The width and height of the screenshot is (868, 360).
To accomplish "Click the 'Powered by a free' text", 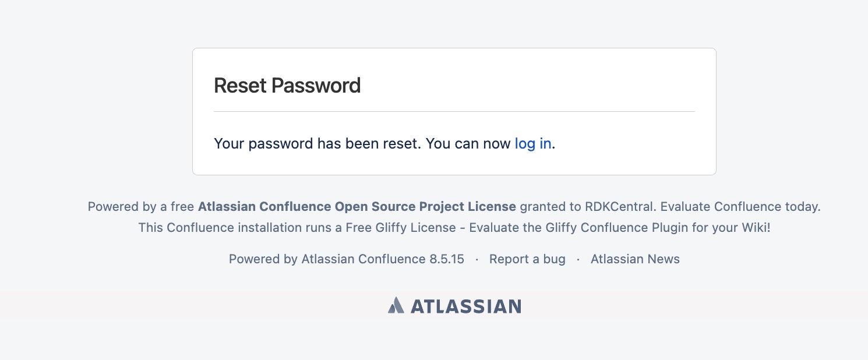I will pos(141,206).
